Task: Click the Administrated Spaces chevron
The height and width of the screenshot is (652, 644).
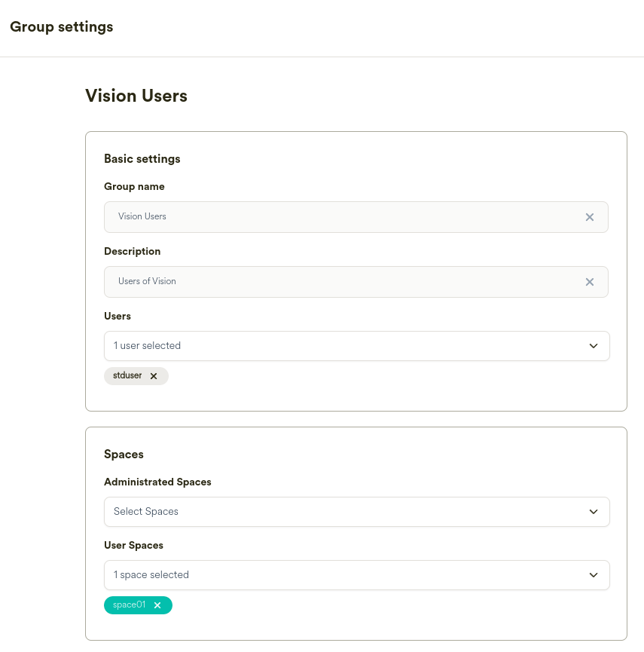Action: pyautogui.click(x=593, y=511)
